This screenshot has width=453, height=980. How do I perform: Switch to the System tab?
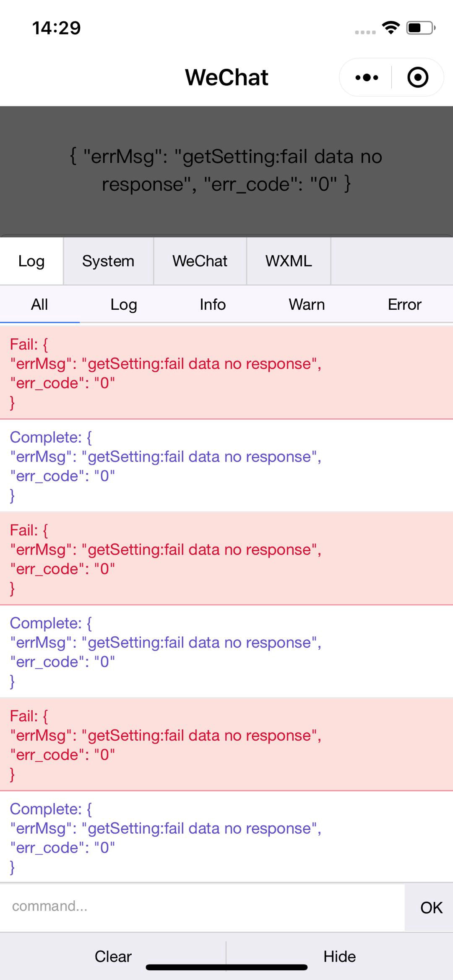[108, 261]
